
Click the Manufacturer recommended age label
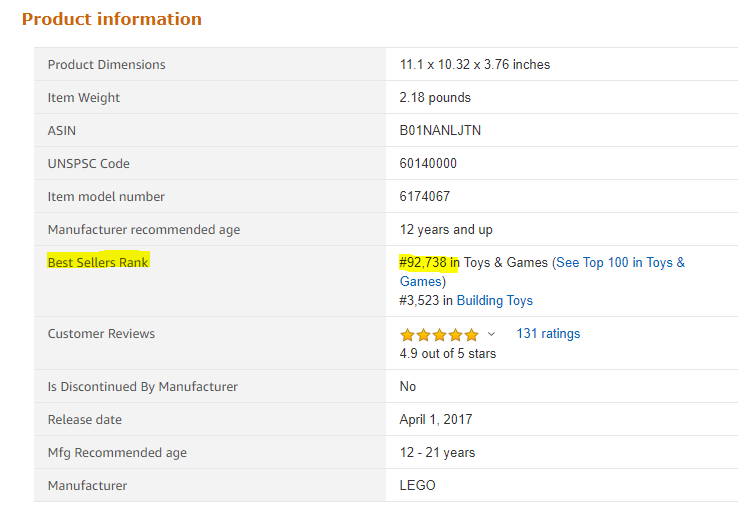pos(144,230)
